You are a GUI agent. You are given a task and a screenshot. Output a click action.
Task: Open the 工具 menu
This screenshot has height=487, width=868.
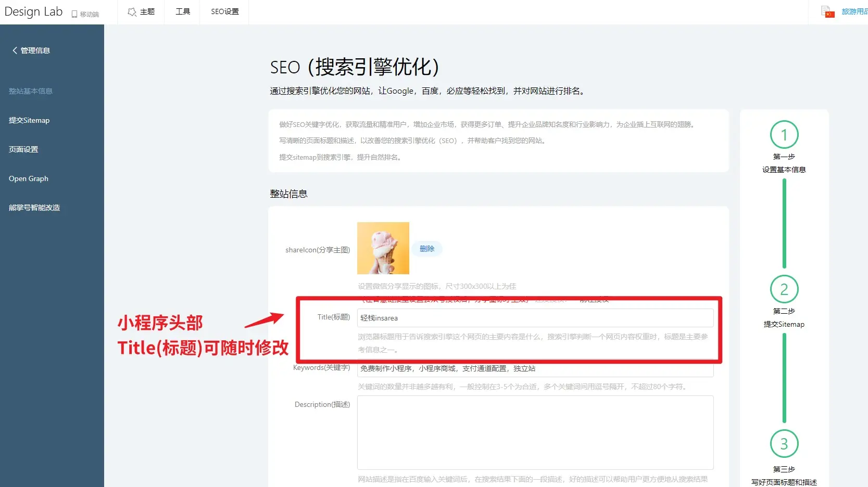[183, 11]
